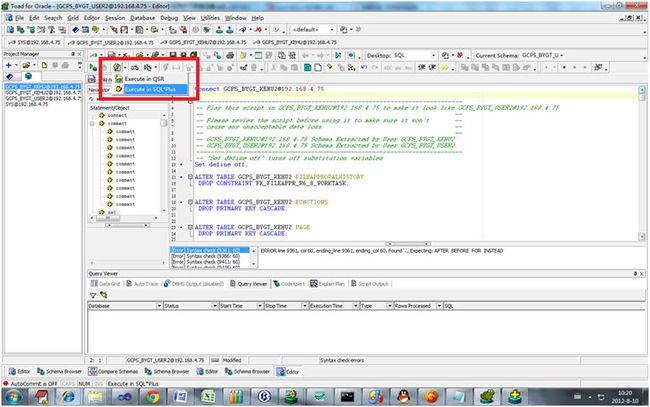650x407 pixels.
Task: Open Excel from the Windows taskbar
Action: coord(208,397)
